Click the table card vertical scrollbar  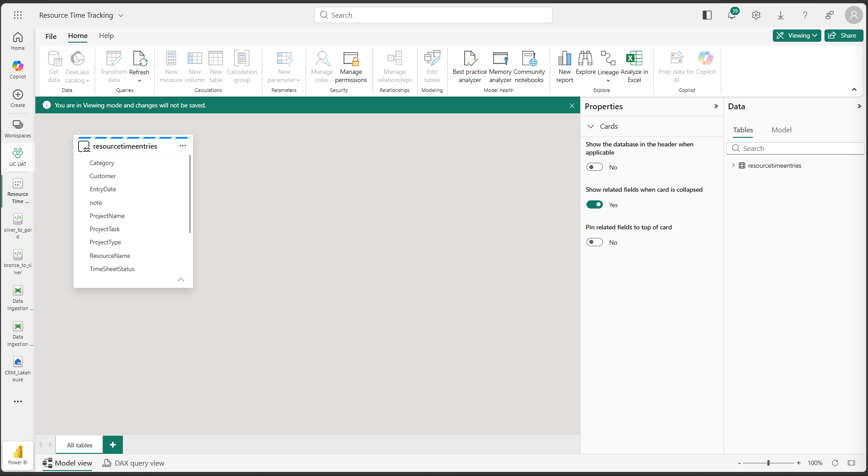pos(189,194)
